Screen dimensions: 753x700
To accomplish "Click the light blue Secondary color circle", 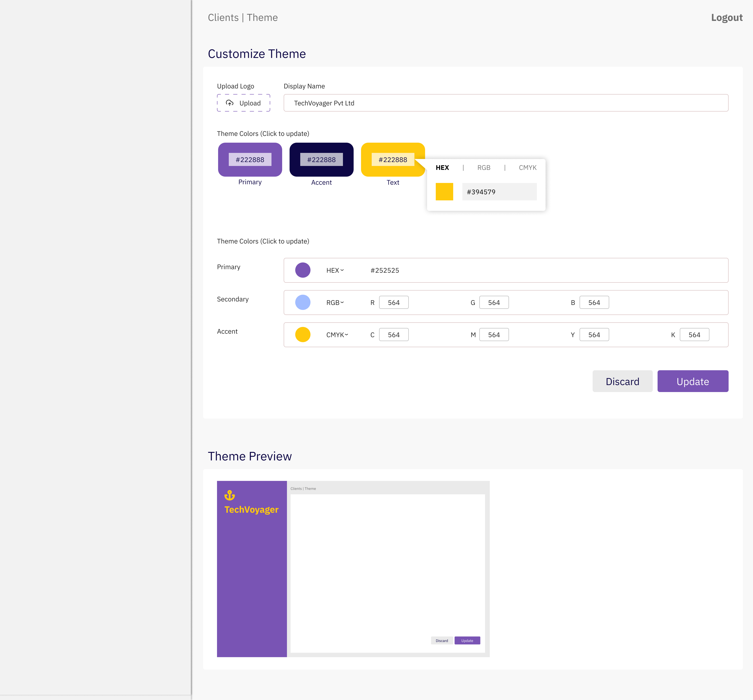I will click(x=303, y=303).
